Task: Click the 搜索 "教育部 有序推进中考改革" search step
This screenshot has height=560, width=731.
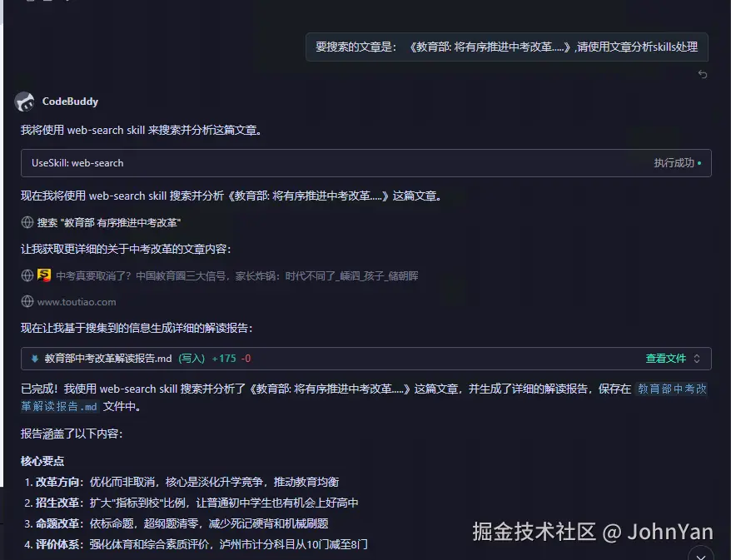Action: [108, 223]
